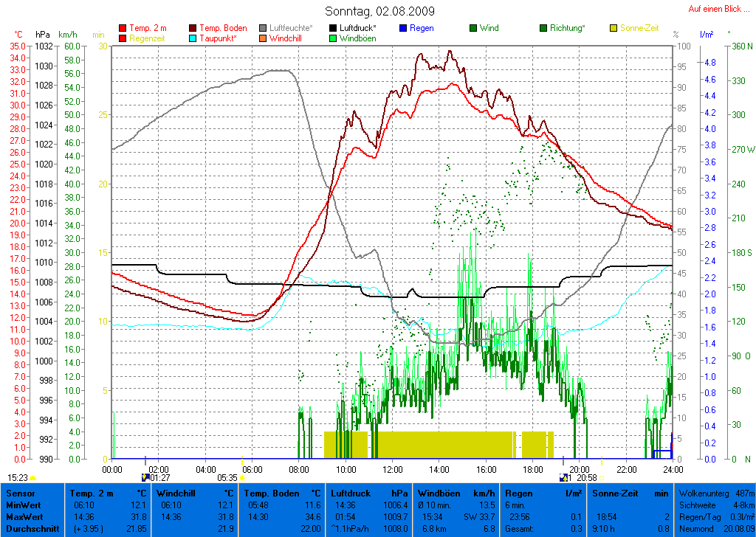Click the cyan Taupunkt legend square
The image size is (756, 537).
click(193, 38)
